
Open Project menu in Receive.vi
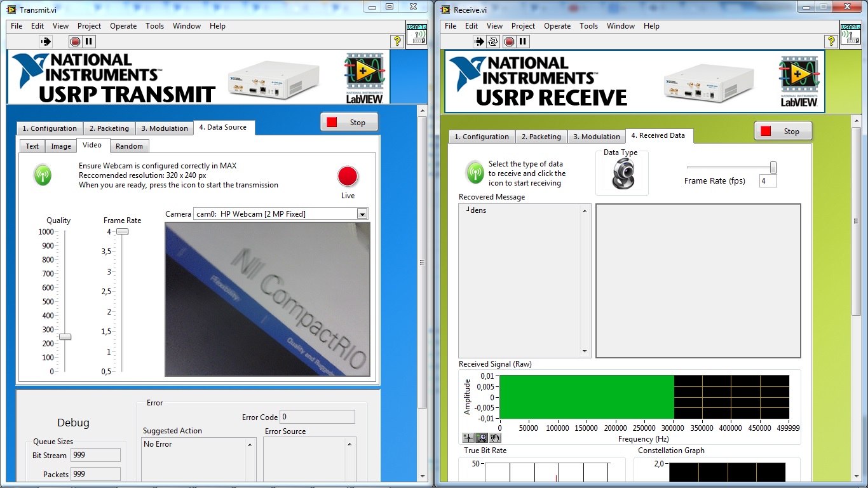pos(523,26)
